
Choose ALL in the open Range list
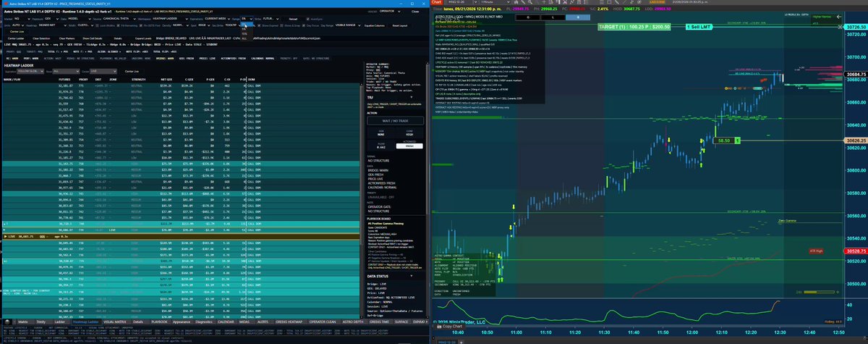click(x=246, y=38)
